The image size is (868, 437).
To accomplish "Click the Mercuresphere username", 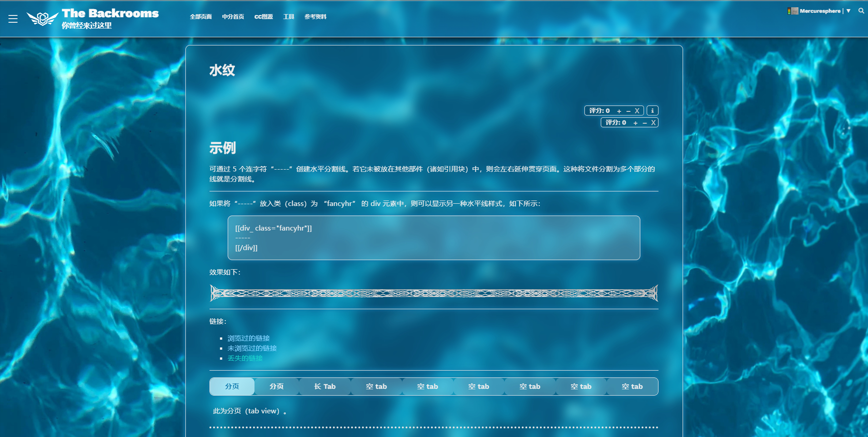I will click(x=820, y=11).
